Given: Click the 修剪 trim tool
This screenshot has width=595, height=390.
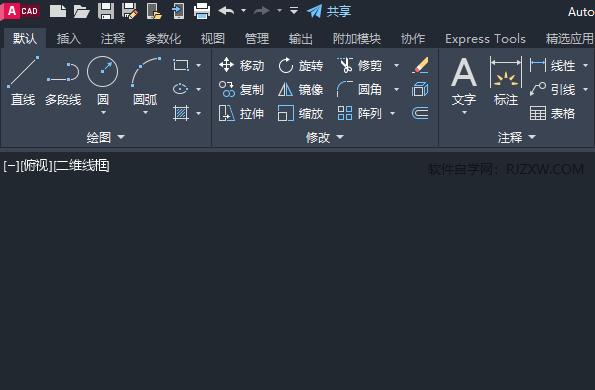Looking at the screenshot, I should click(360, 66).
